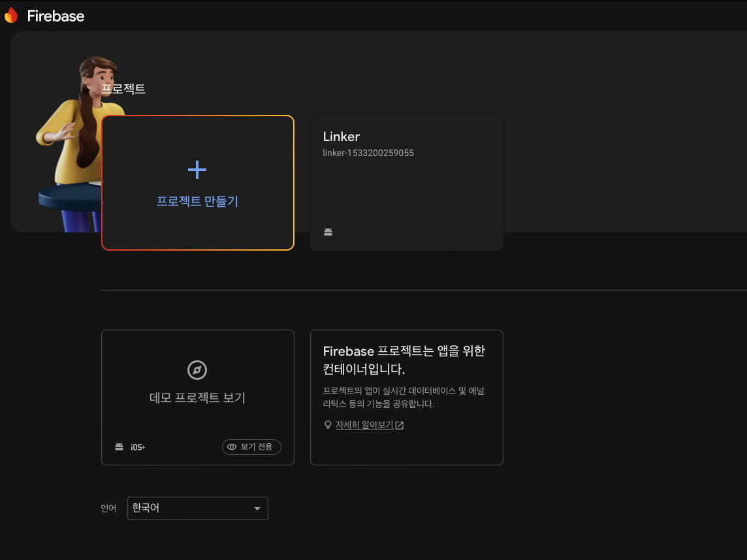Click the plus icon to create project
747x560 pixels.
coord(197,170)
